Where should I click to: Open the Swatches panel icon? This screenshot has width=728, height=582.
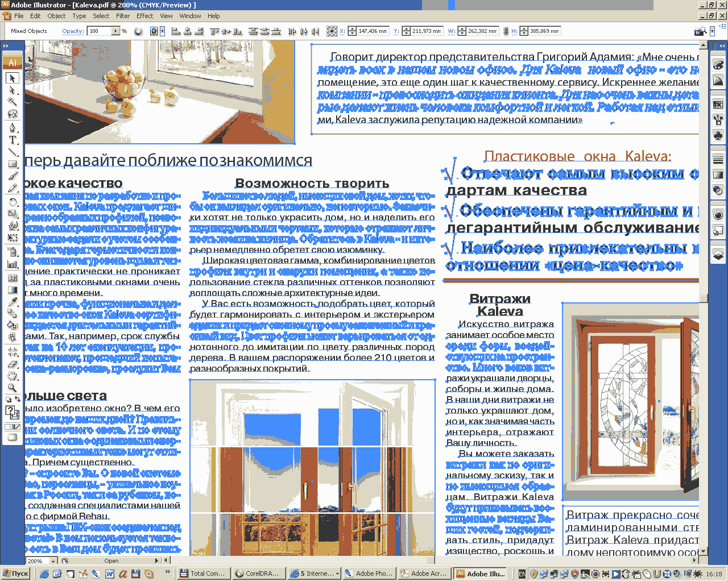pos(718,105)
